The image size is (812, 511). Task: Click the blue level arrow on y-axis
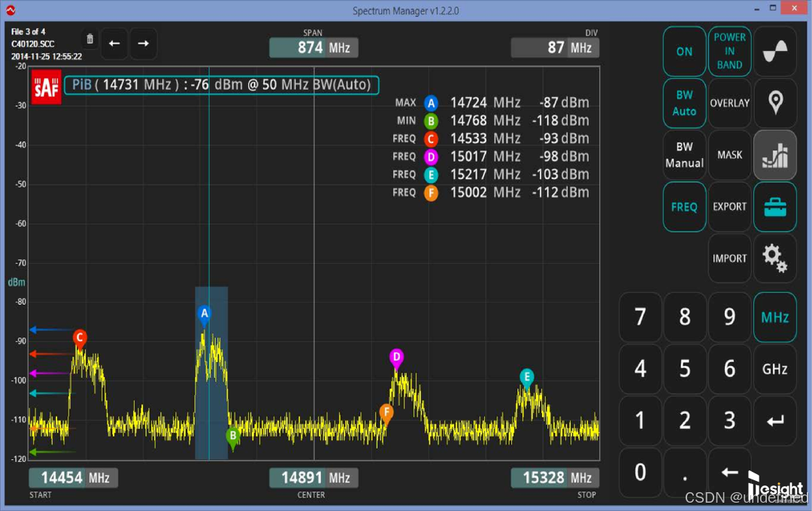[x=52, y=330]
